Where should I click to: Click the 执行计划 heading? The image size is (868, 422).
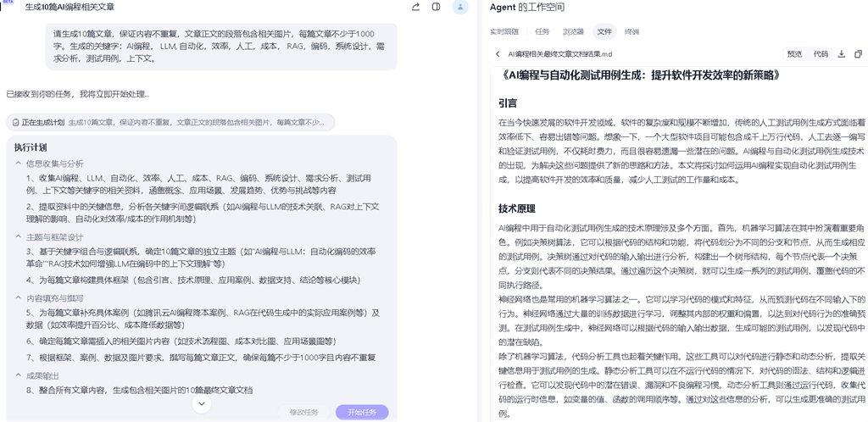coord(31,147)
